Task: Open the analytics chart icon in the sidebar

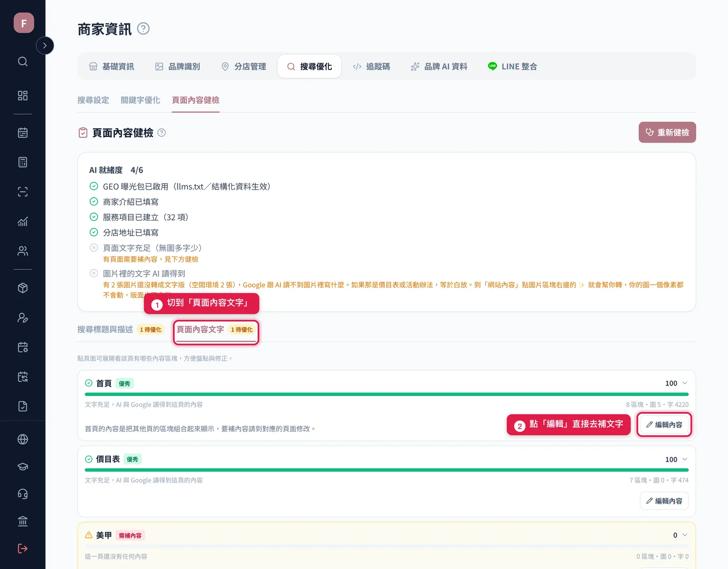Action: click(x=23, y=221)
